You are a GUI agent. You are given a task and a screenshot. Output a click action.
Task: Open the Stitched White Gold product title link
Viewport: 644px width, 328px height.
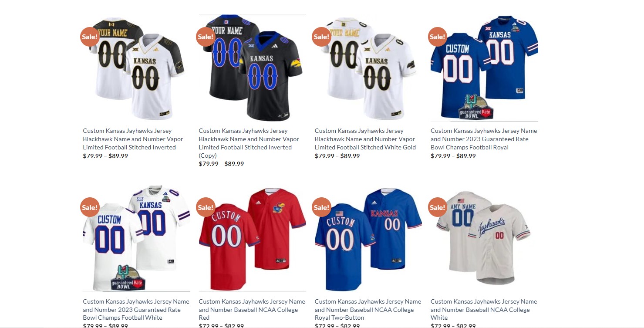point(365,139)
